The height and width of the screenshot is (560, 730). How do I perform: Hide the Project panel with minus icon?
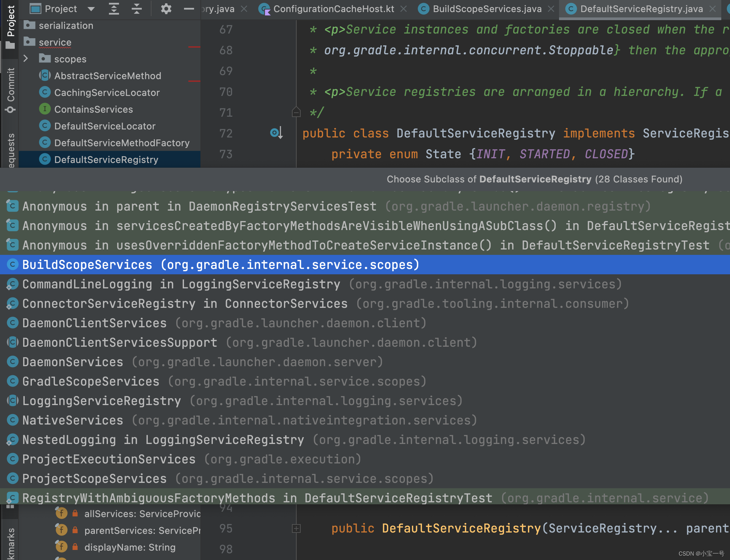[x=189, y=9]
